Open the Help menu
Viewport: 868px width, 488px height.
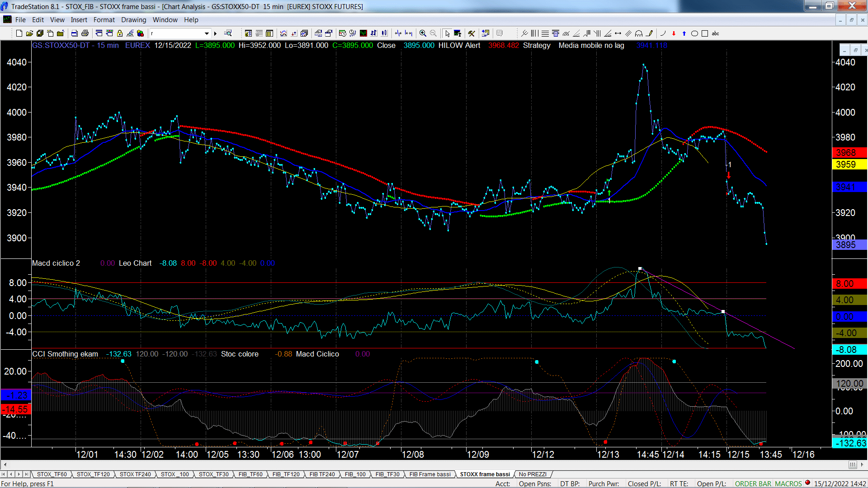pos(191,20)
